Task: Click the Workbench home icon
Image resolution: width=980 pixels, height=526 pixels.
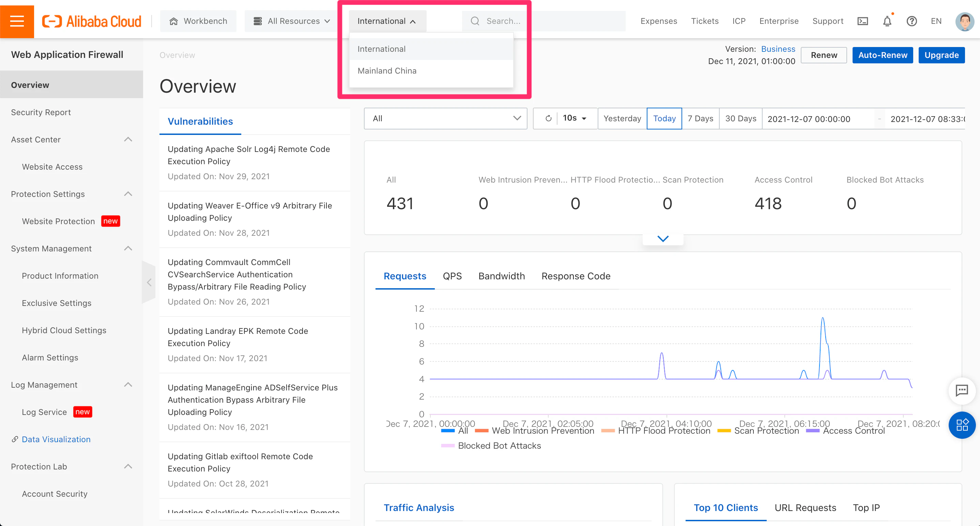Action: pyautogui.click(x=173, y=21)
